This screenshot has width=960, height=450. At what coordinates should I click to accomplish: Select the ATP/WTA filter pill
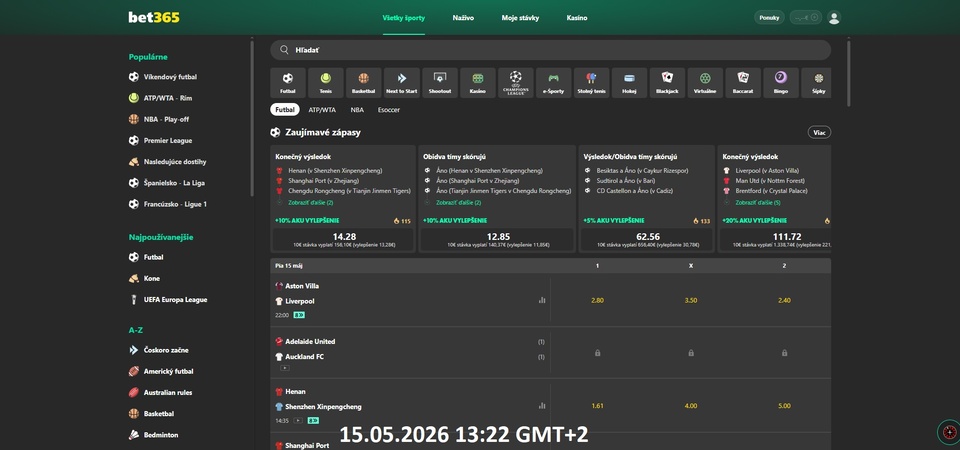(x=322, y=110)
